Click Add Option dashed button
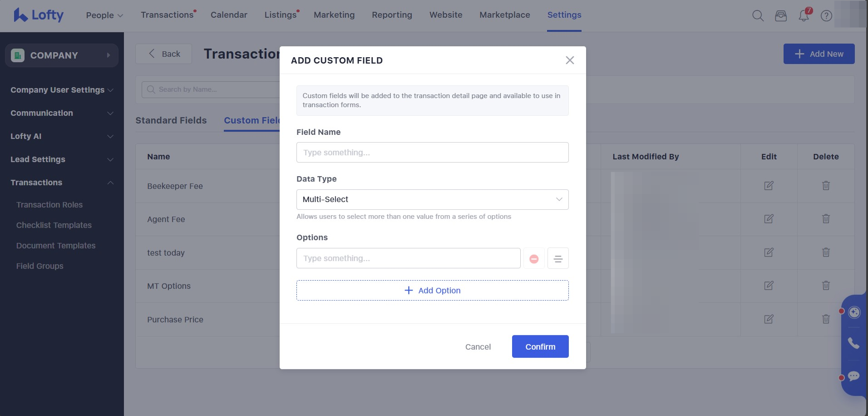Viewport: 868px width, 416px height. [x=432, y=291]
